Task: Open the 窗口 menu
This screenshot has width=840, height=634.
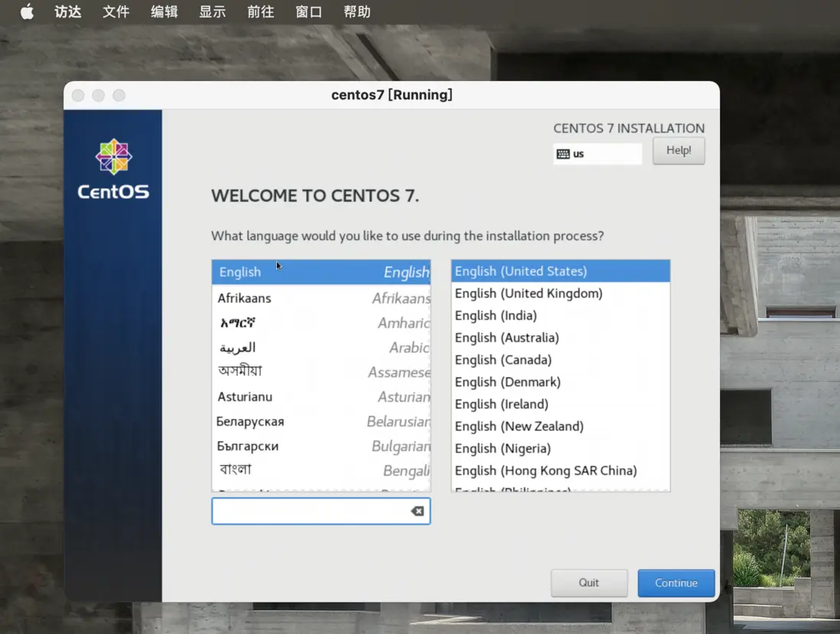Action: [309, 11]
